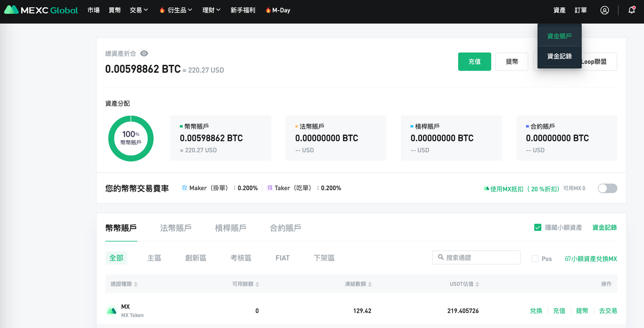Click the 219.405726 USDT value
This screenshot has width=644, height=328.
click(463, 311)
